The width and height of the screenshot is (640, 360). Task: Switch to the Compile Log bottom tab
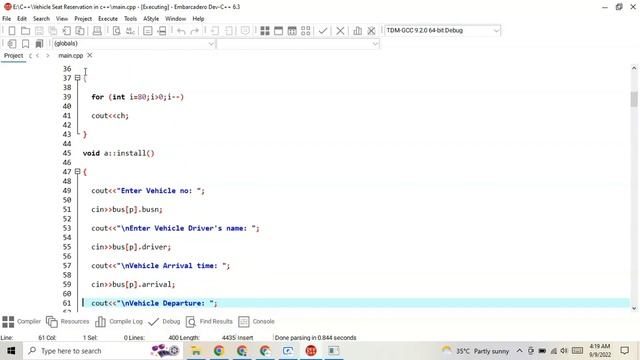pos(119,322)
